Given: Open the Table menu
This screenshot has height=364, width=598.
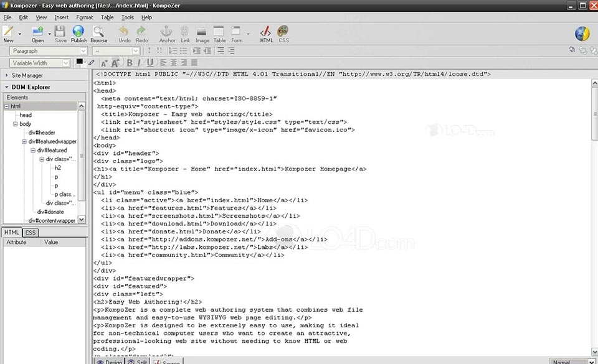Looking at the screenshot, I should point(107,17).
